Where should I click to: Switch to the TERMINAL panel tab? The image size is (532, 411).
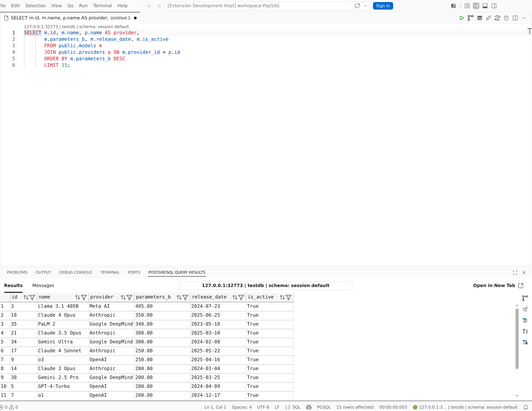coord(110,272)
